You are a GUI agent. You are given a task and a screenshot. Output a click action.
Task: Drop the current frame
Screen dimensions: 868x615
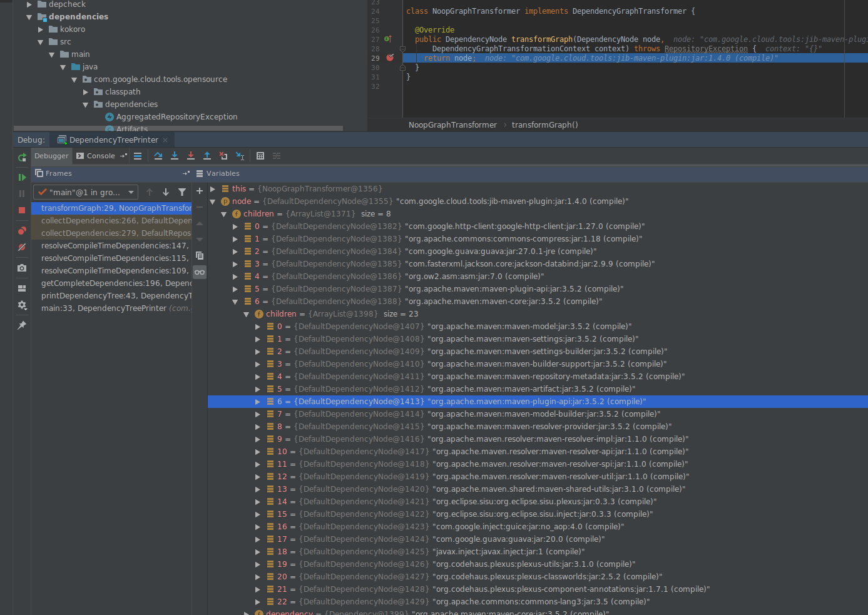(223, 156)
